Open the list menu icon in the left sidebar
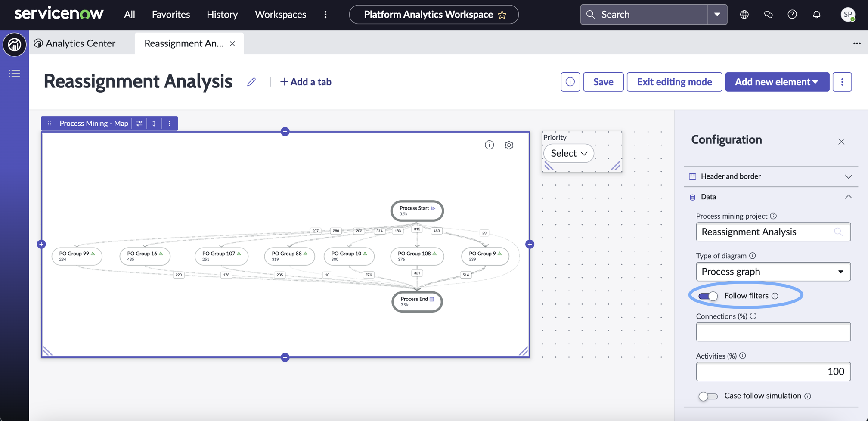Image resolution: width=868 pixels, height=421 pixels. click(15, 74)
